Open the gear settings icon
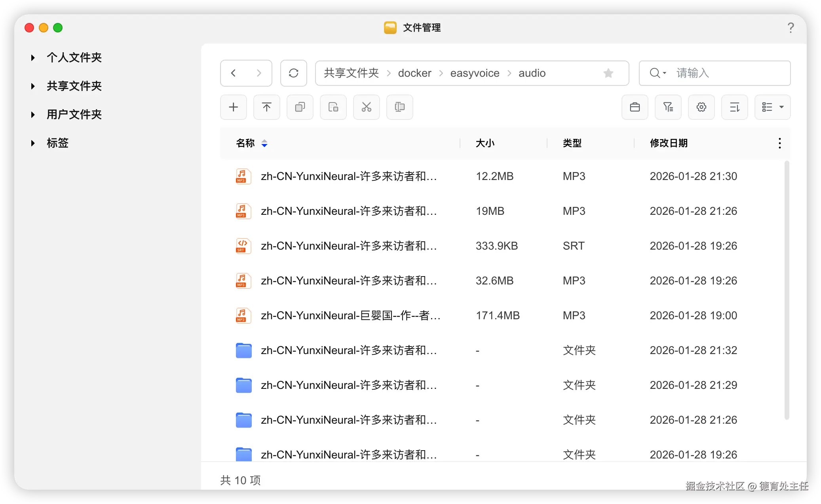 701,107
